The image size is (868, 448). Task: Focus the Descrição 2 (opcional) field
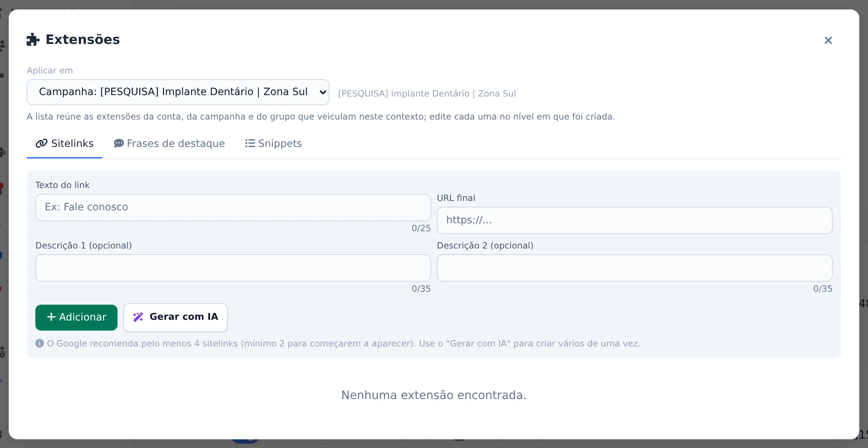pos(634,268)
